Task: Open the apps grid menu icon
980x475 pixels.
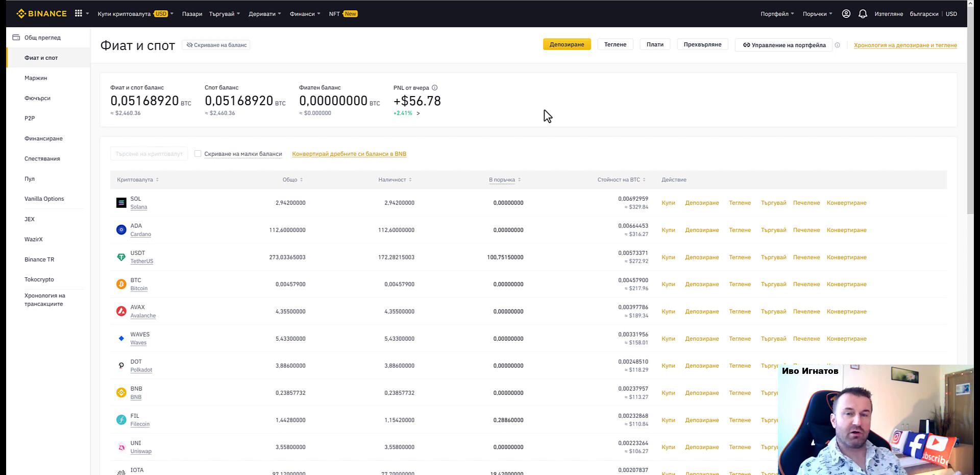Action: pos(79,14)
